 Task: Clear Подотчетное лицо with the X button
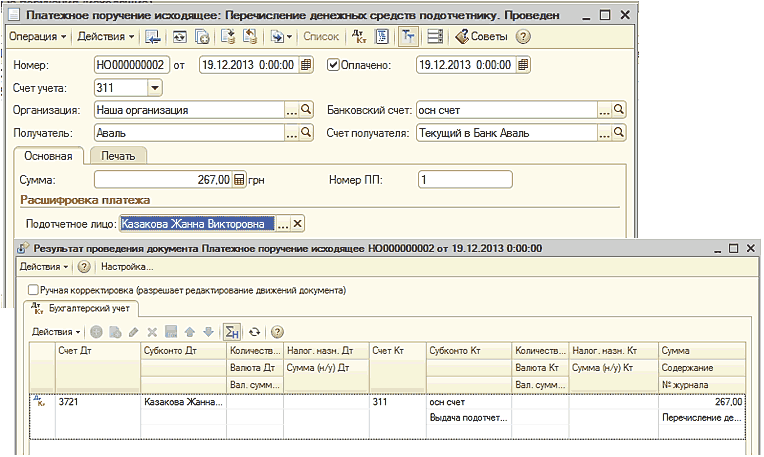point(296,224)
